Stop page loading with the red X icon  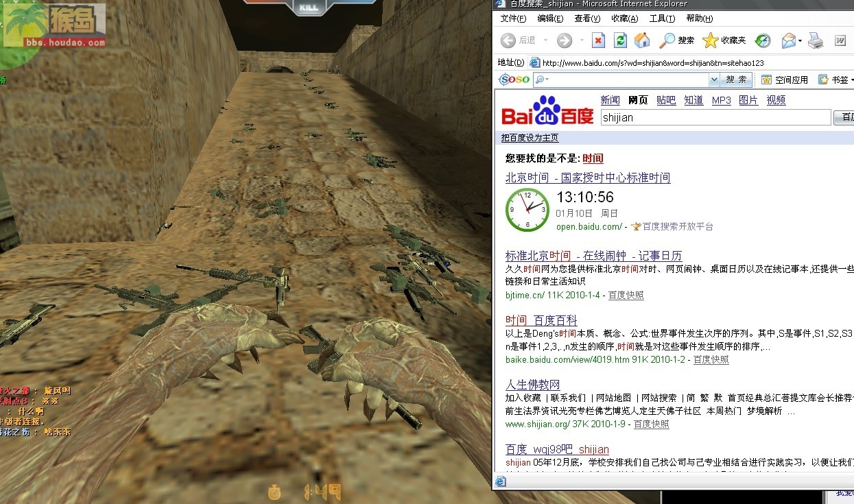point(598,40)
